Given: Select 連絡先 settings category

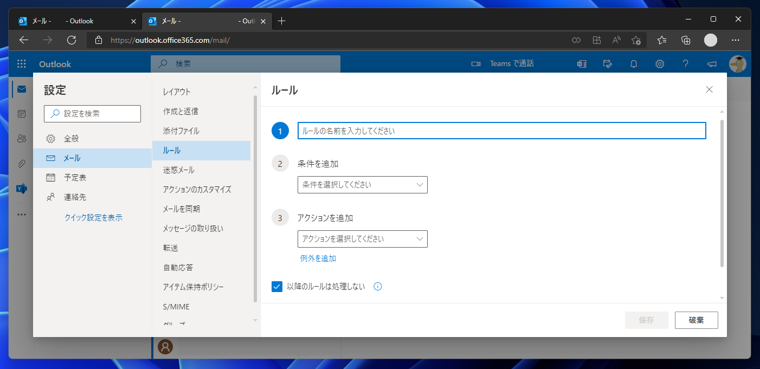Looking at the screenshot, I should 93,197.
